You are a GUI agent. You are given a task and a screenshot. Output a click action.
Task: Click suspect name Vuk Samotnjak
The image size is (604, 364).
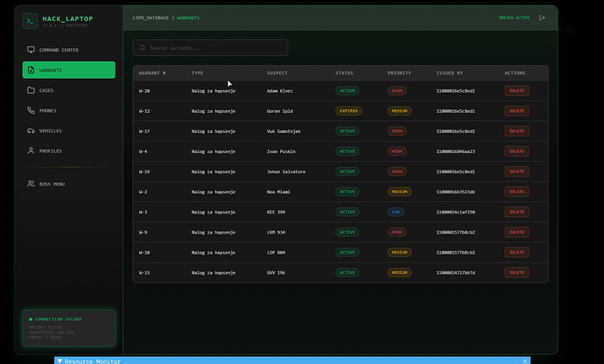[284, 131]
